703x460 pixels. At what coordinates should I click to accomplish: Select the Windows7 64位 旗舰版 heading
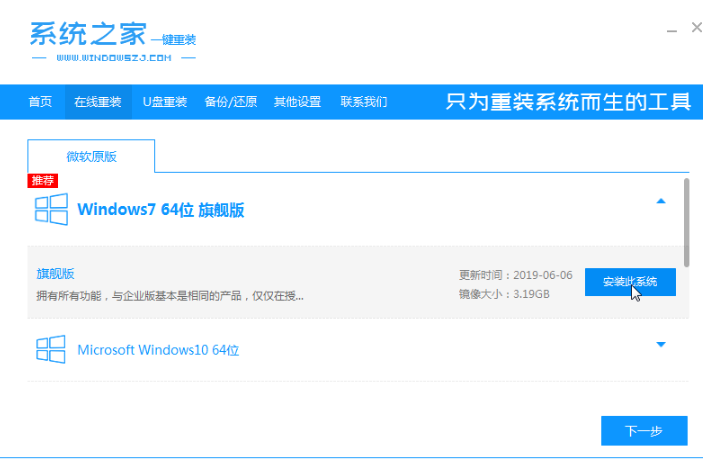click(161, 210)
